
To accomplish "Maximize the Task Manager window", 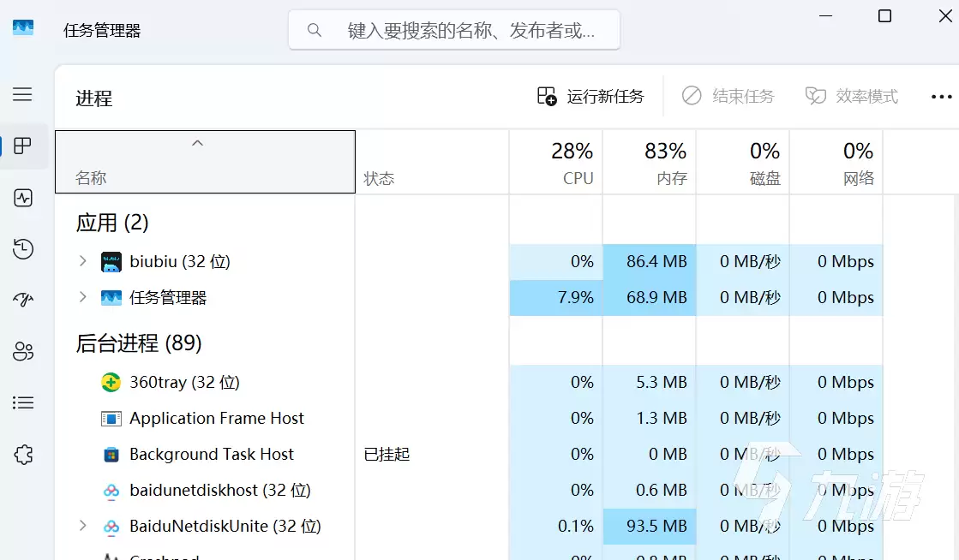I will pos(884,16).
